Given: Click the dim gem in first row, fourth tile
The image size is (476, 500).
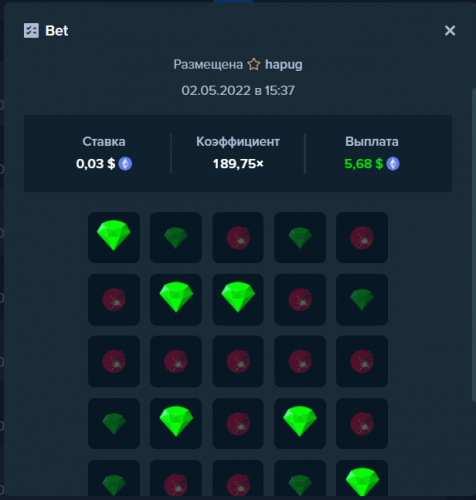Looking at the screenshot, I should 300,237.
